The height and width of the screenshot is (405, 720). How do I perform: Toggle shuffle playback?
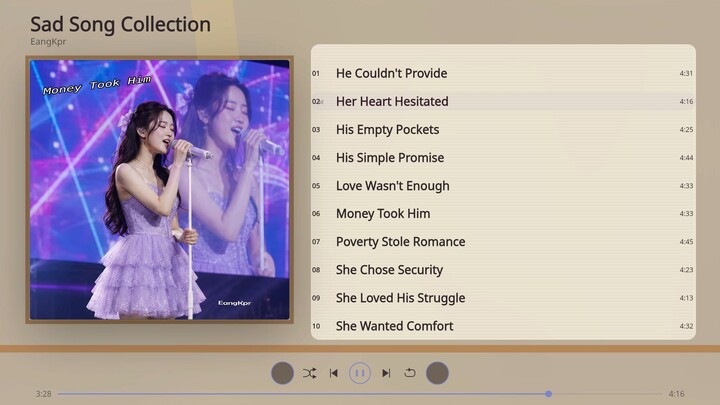tap(309, 373)
